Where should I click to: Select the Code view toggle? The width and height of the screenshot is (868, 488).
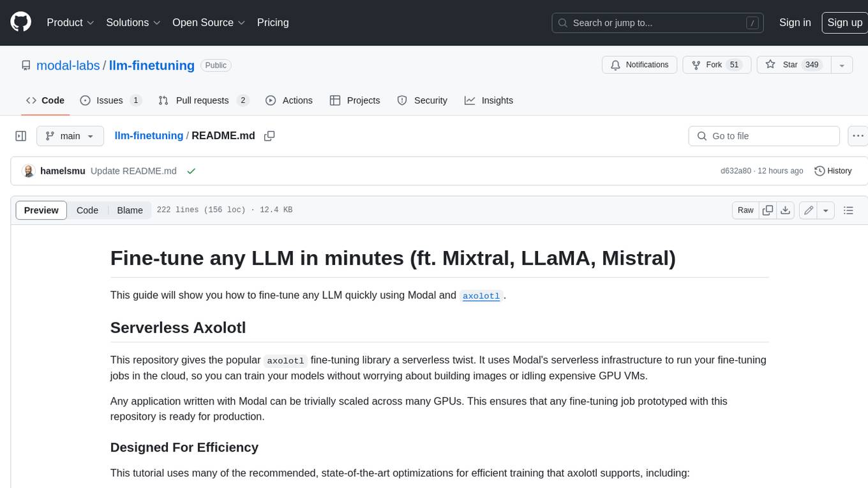(87, 210)
